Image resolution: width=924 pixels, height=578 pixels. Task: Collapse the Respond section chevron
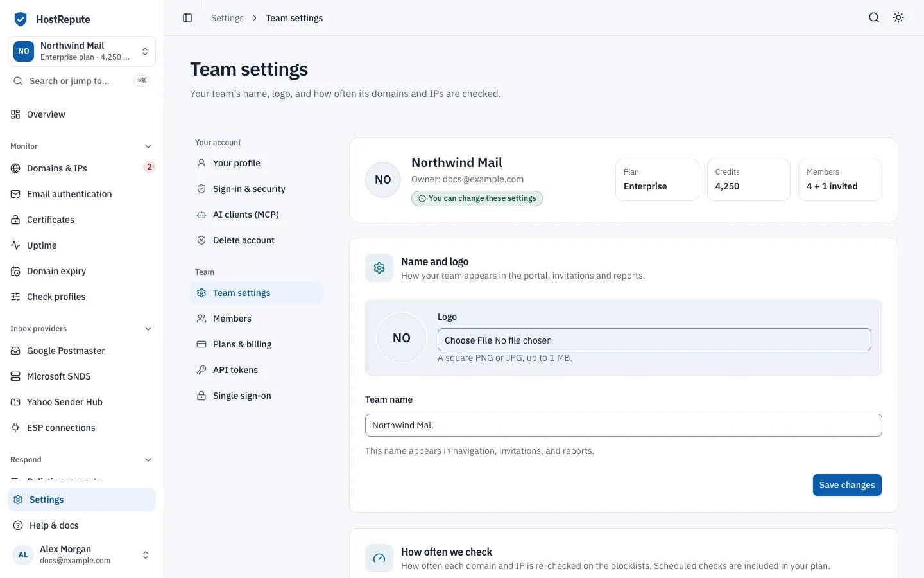pos(148,460)
